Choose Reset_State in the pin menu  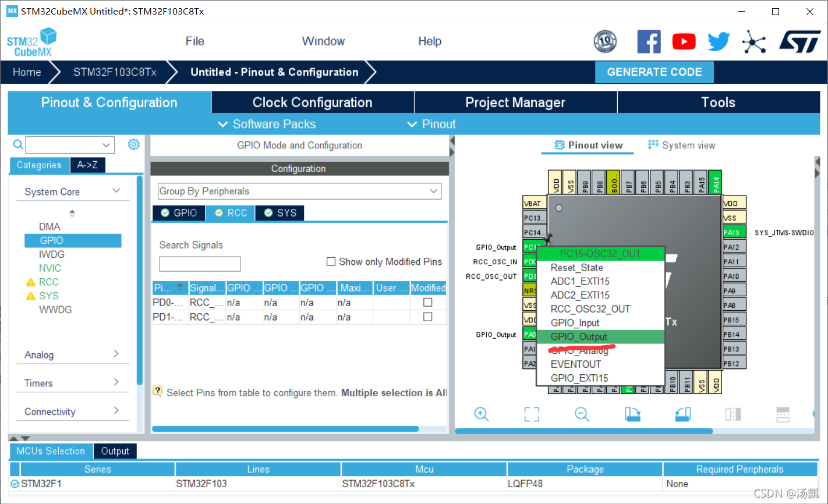pos(600,268)
